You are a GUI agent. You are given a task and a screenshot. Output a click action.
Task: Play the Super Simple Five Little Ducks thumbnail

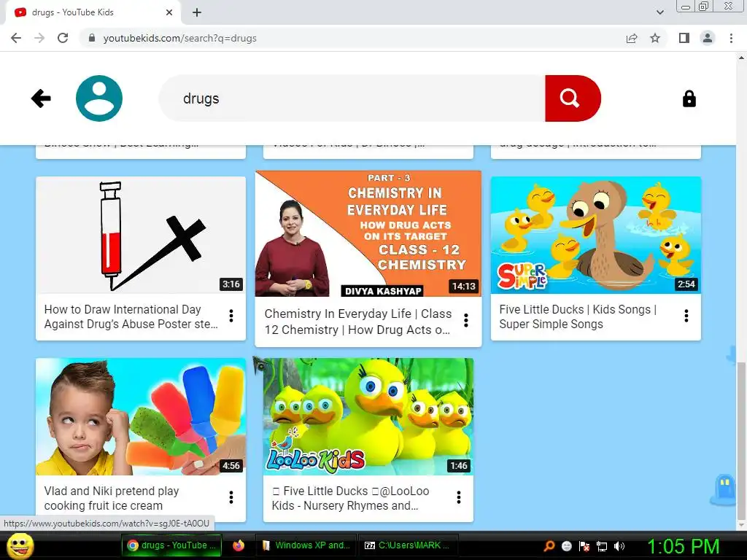coord(595,236)
